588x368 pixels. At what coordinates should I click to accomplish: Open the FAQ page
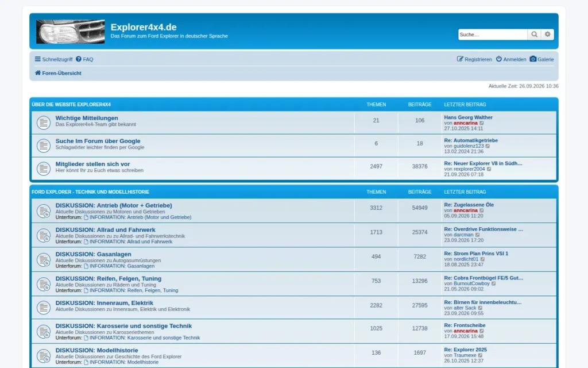tap(84, 59)
